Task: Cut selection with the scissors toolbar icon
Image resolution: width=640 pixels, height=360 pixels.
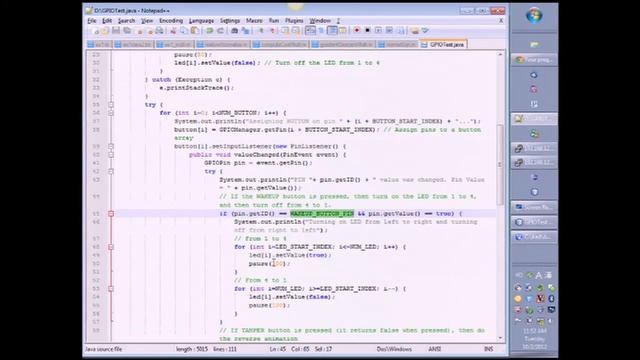Action: 173,31
